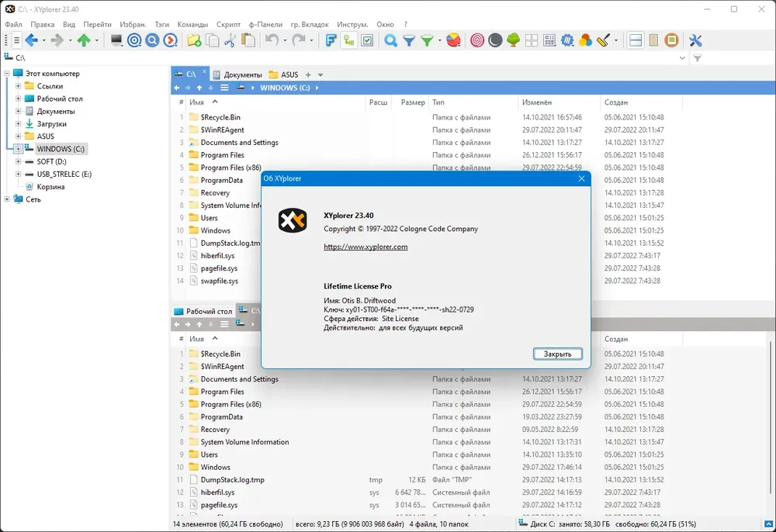Toggle the selection checkboxes toolbar icon
776x532 pixels.
[367, 40]
